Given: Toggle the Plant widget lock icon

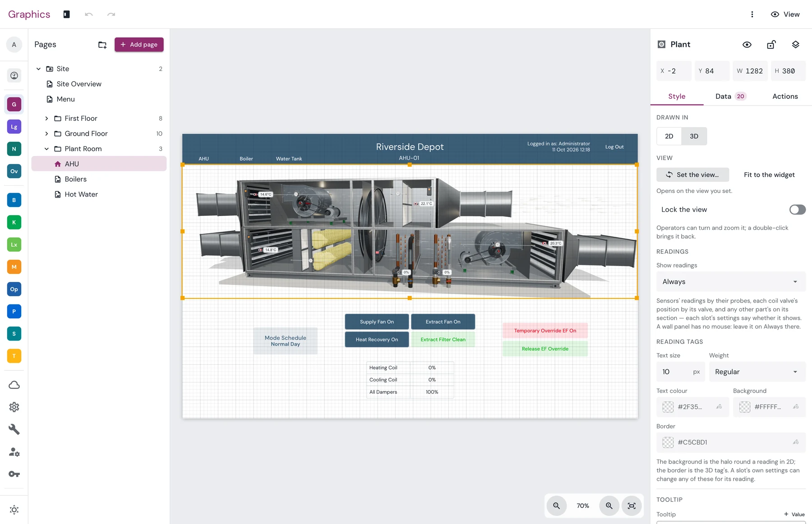Looking at the screenshot, I should (x=771, y=45).
